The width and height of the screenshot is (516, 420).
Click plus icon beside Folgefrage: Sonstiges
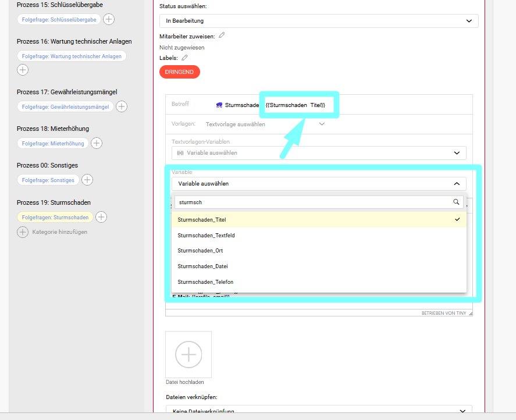pos(87,180)
